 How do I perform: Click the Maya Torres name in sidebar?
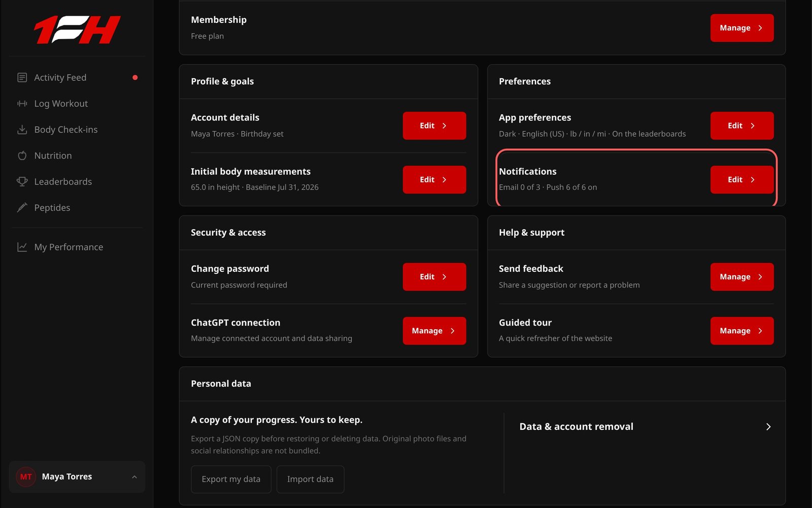[67, 477]
